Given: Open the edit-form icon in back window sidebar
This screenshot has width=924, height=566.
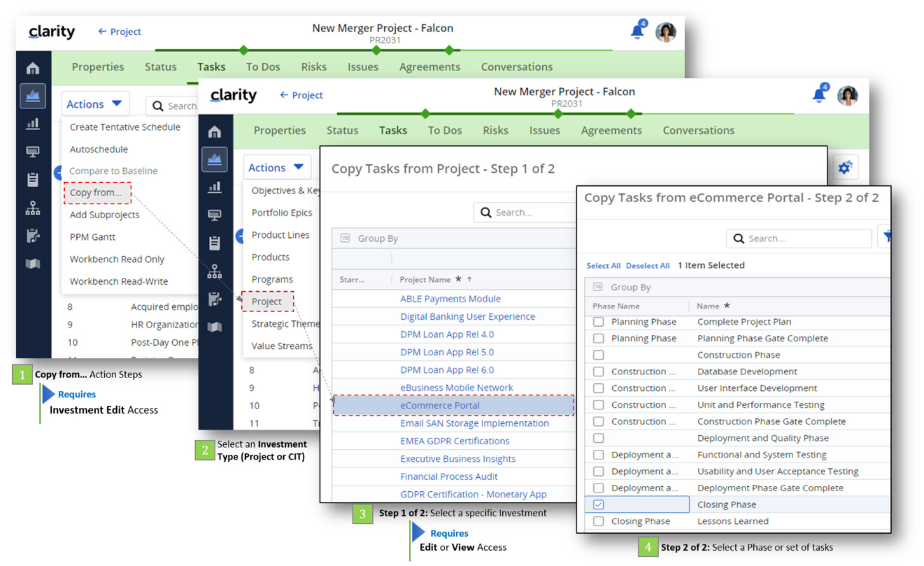Looking at the screenshot, I should click(33, 236).
